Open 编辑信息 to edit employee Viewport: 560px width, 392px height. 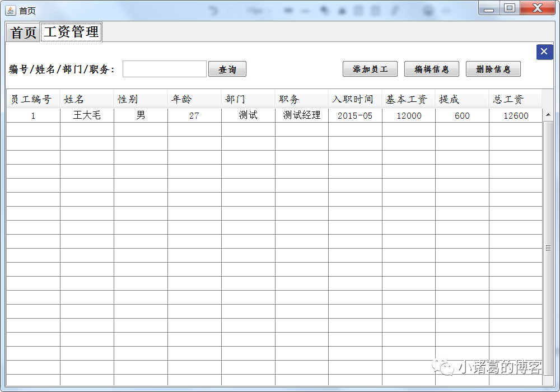431,69
